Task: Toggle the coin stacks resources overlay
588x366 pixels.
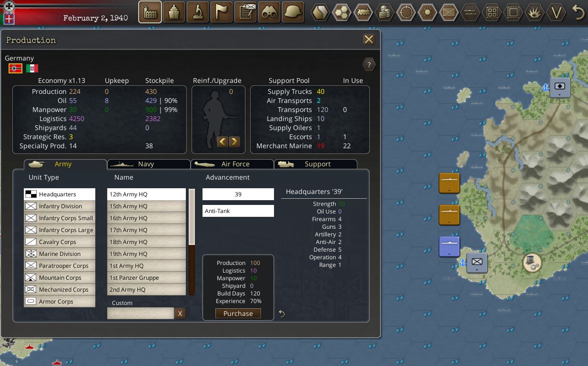Action: click(x=385, y=12)
